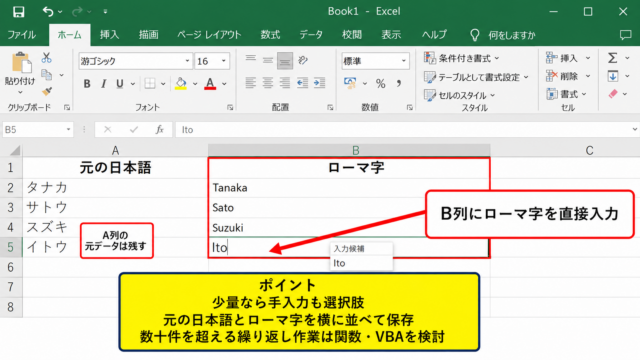Switch to the 描画 tab
640x360 pixels.
click(x=148, y=35)
